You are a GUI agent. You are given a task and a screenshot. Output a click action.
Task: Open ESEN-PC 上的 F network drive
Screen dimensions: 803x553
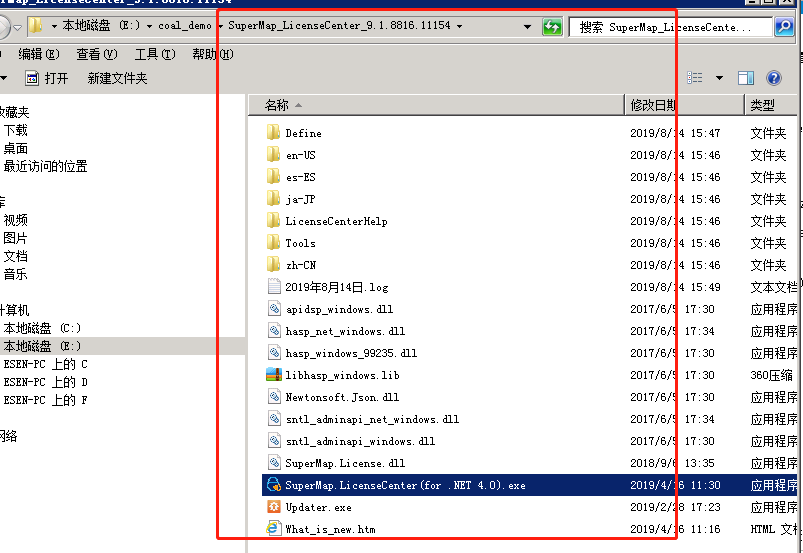tap(45, 400)
